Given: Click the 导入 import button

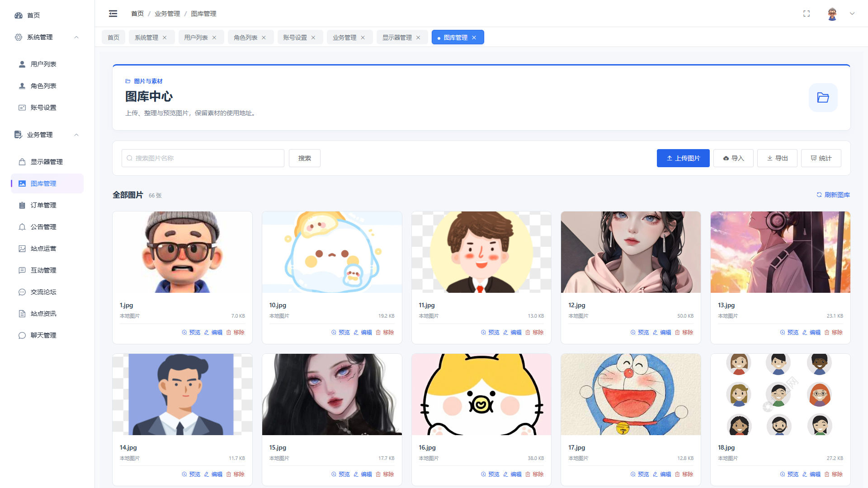Looking at the screenshot, I should point(733,158).
